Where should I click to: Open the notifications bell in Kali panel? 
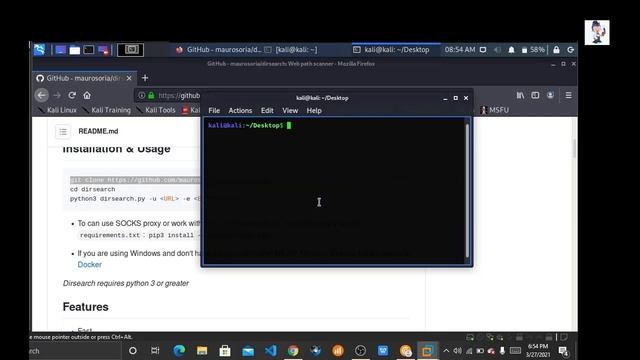511,50
